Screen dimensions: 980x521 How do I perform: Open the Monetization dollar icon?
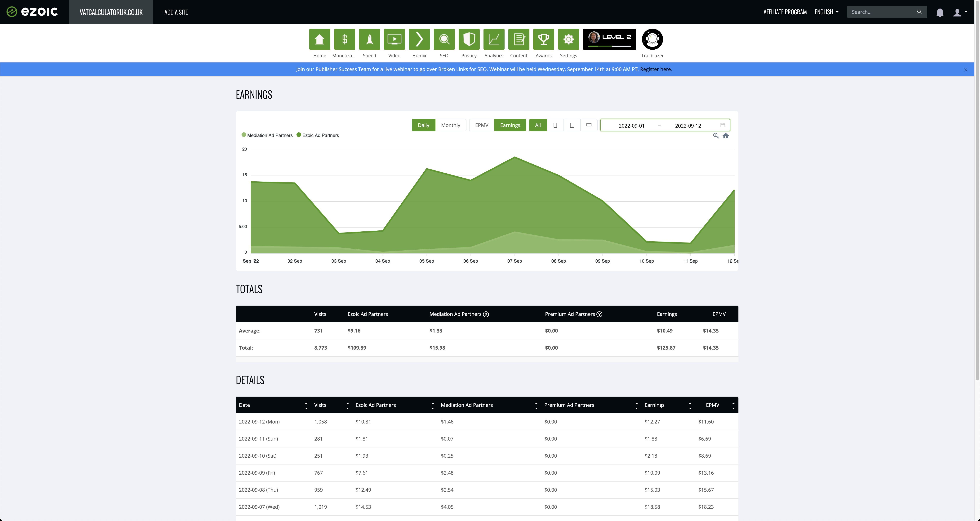[x=344, y=39]
